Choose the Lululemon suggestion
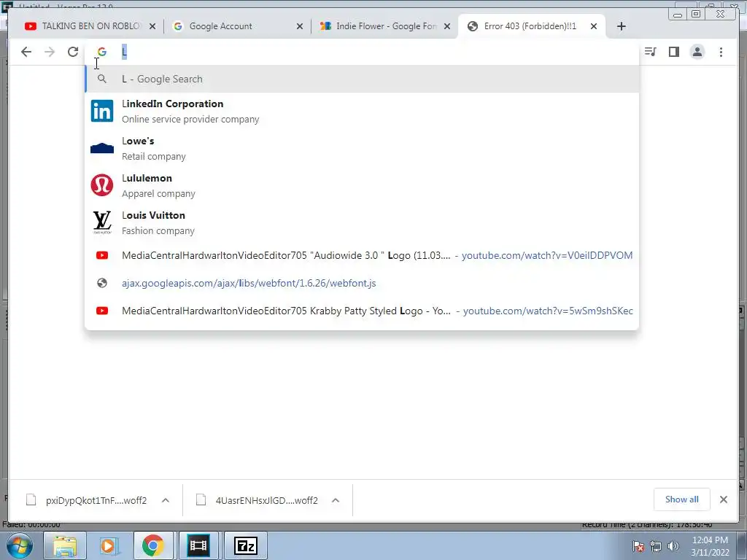Image resolution: width=747 pixels, height=560 pixels. 362,185
